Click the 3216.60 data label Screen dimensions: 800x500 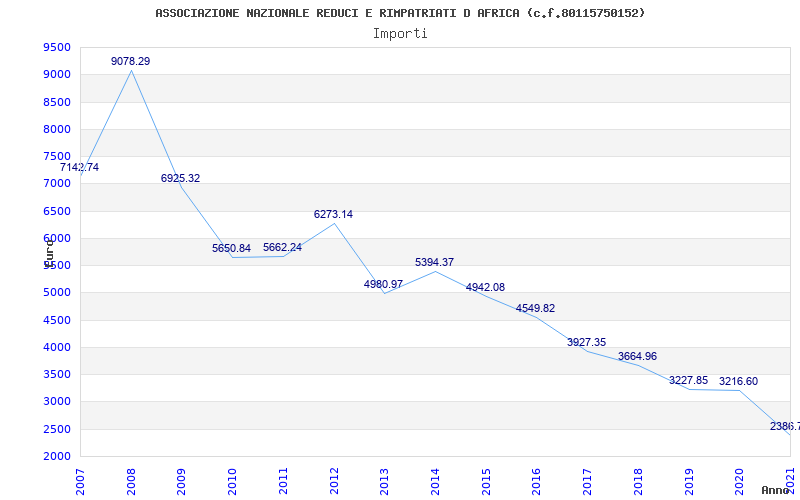[738, 381]
